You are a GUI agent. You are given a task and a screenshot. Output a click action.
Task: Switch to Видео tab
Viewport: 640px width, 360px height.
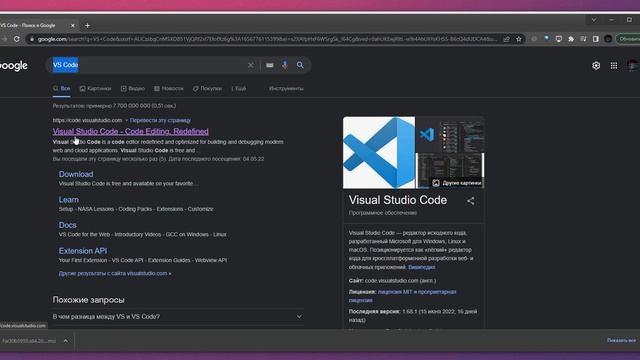133,89
